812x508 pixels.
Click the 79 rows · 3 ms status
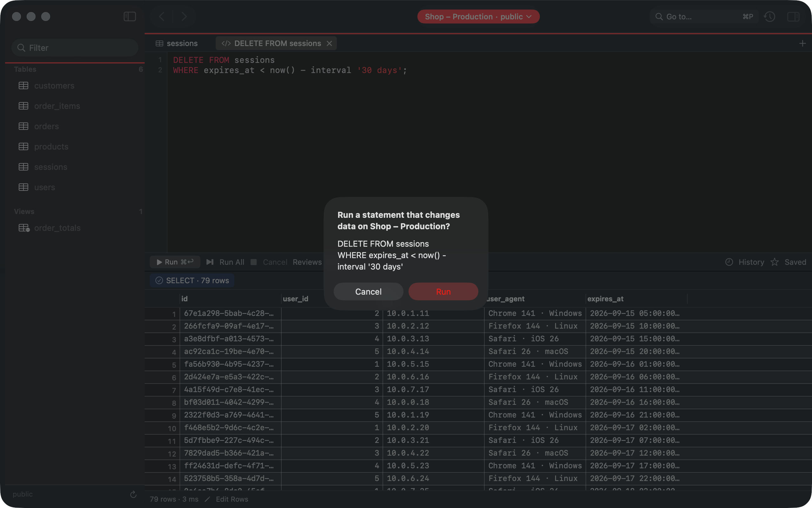[174, 499]
